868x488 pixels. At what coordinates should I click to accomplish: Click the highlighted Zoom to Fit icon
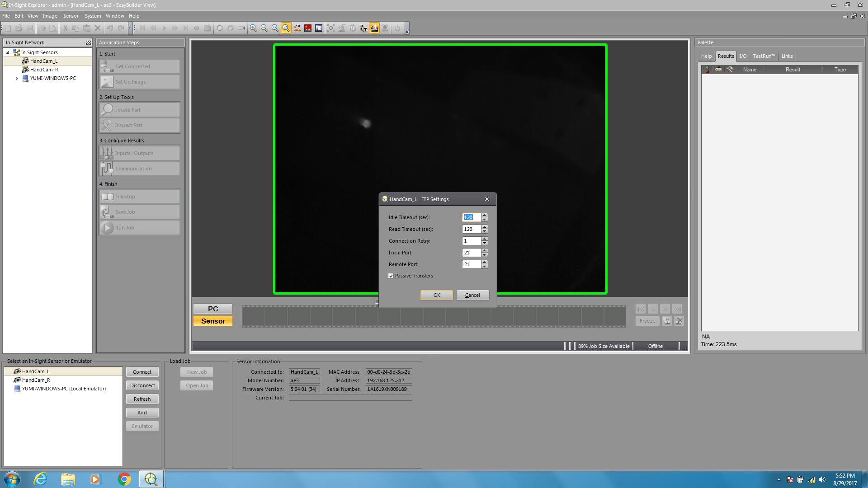(286, 28)
